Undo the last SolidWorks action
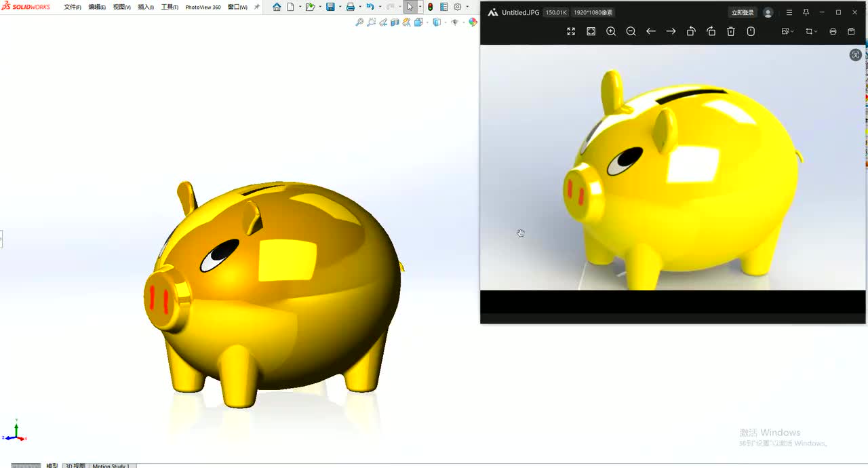Viewport: 868px width, 468px height. coord(370,7)
